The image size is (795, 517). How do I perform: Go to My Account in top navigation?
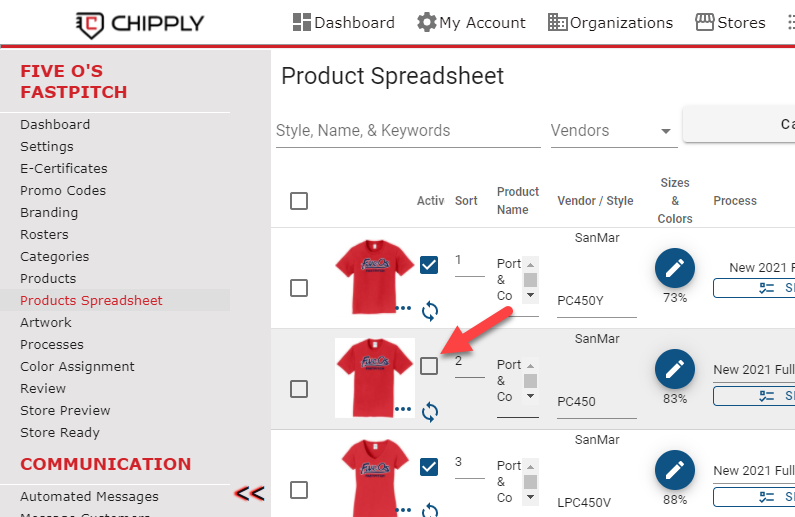click(471, 23)
